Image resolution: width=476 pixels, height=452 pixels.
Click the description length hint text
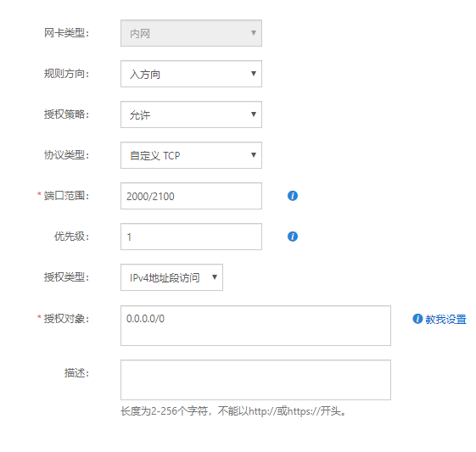233,411
